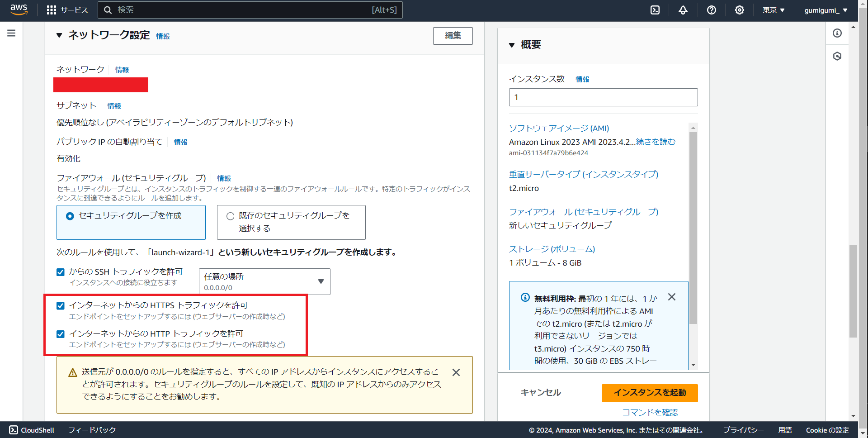Image resolution: width=868 pixels, height=438 pixels.
Task: Open the gumigumi_ account menu
Action: pyautogui.click(x=826, y=10)
